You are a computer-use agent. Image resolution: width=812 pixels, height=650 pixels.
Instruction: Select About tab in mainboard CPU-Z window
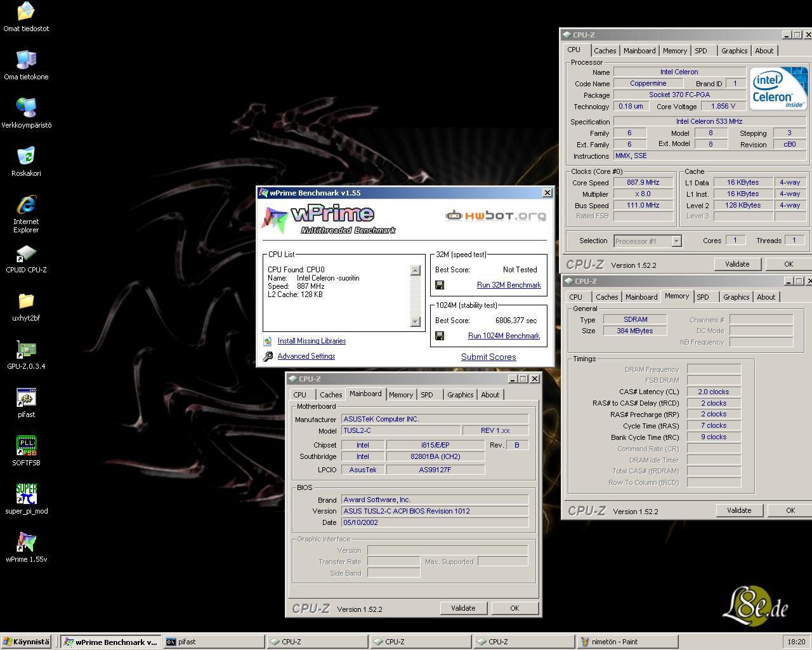pyautogui.click(x=490, y=395)
